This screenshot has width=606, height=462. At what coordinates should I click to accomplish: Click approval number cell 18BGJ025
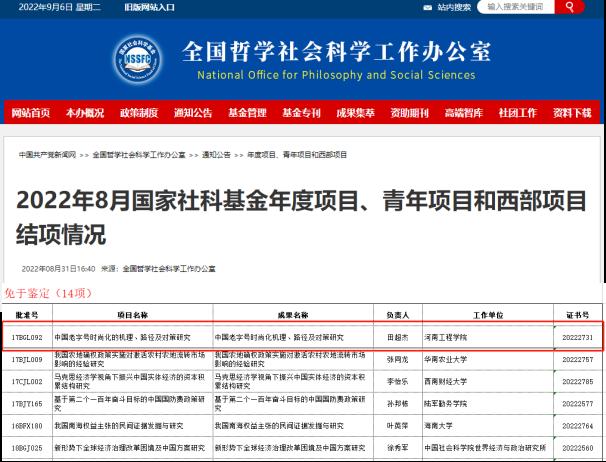coord(27,448)
